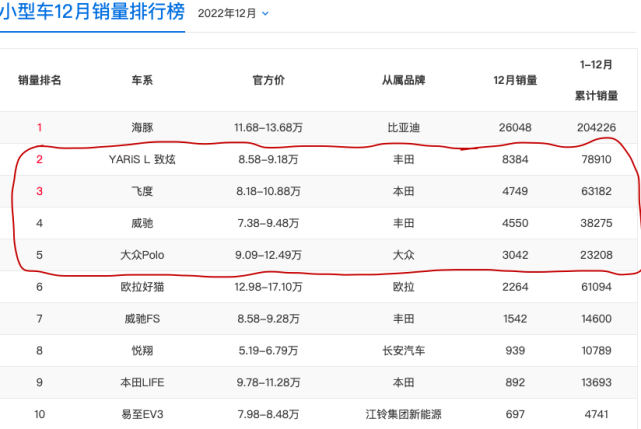Click the 比亚迪 brand cell
The width and height of the screenshot is (641, 429).
tap(403, 128)
